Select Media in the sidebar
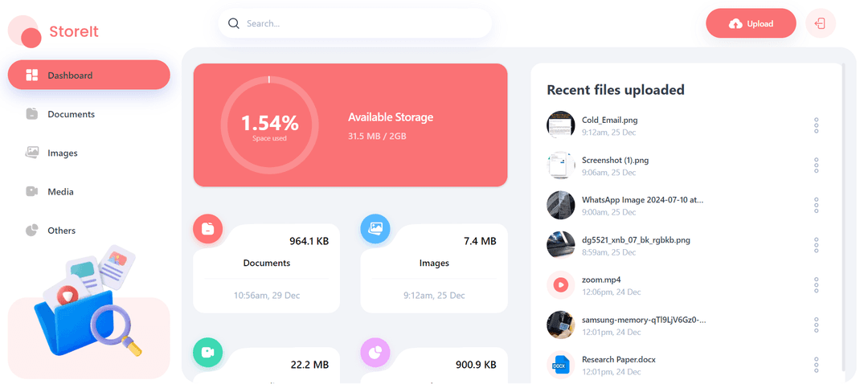 (x=60, y=192)
